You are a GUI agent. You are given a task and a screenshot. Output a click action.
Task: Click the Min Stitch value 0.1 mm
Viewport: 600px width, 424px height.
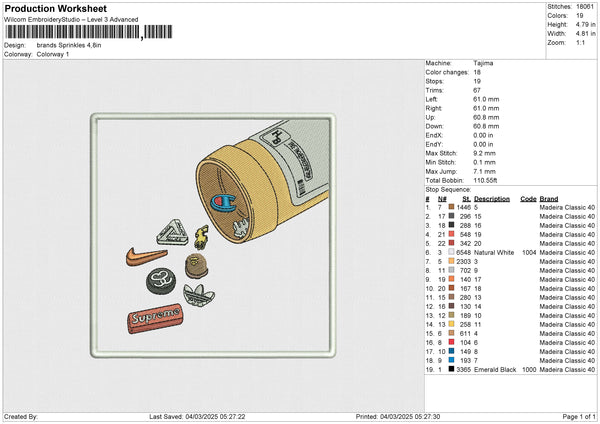click(484, 162)
